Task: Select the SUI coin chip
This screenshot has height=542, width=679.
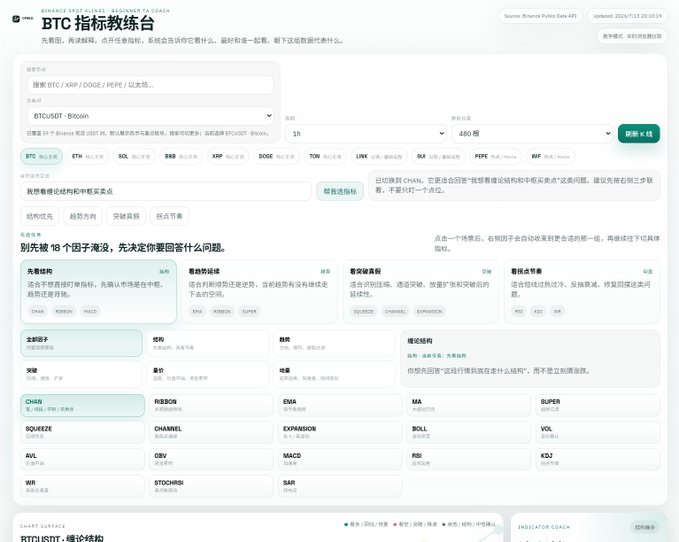Action: pos(438,156)
